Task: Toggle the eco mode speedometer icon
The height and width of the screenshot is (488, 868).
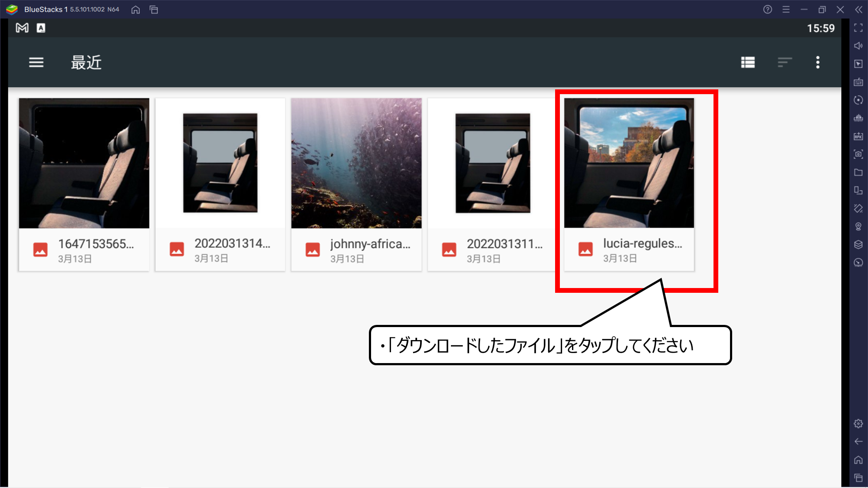Action: point(858,262)
